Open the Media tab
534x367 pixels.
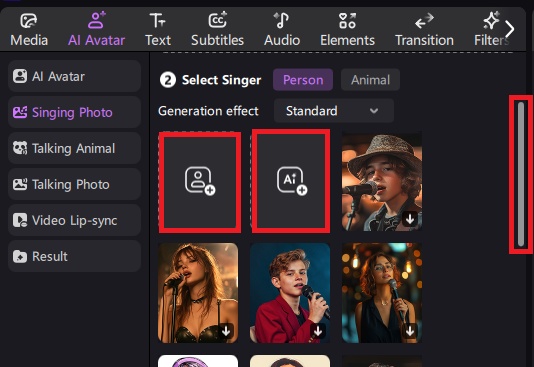pos(29,30)
